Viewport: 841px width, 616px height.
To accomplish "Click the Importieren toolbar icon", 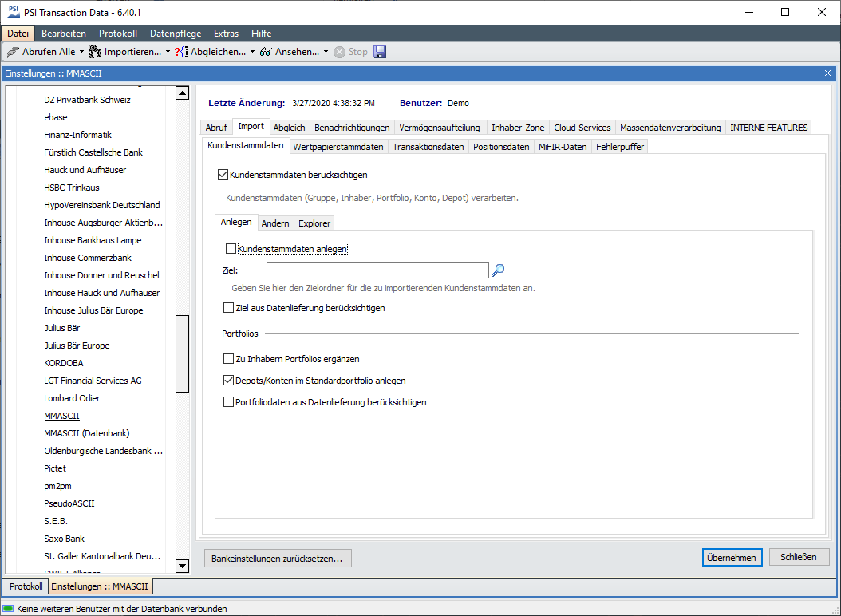I will 95,52.
